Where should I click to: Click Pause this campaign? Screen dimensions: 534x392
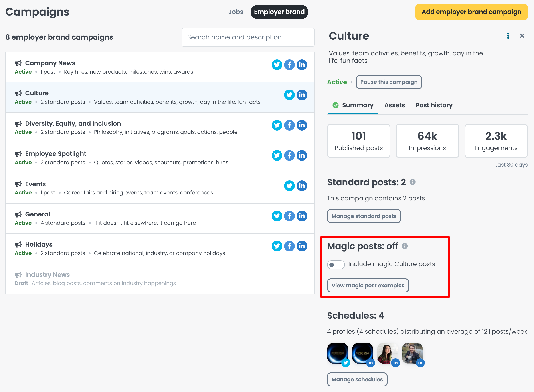[389, 82]
